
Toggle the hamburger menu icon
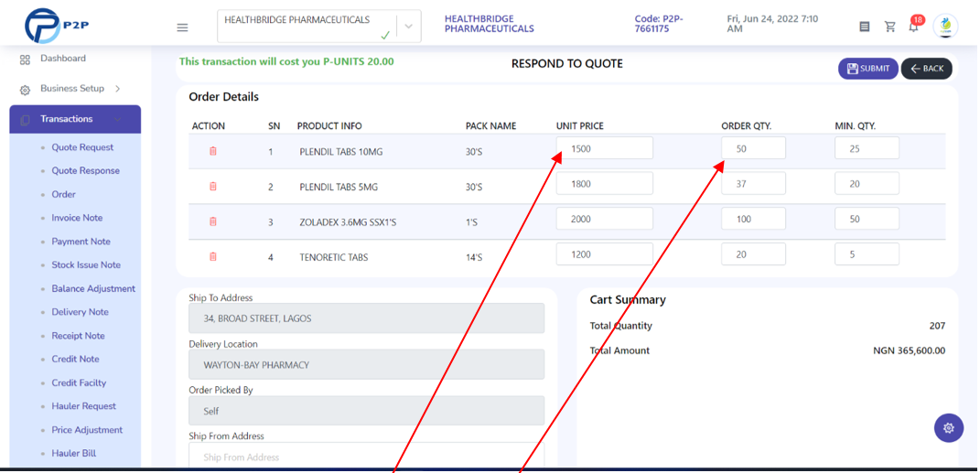point(182,27)
